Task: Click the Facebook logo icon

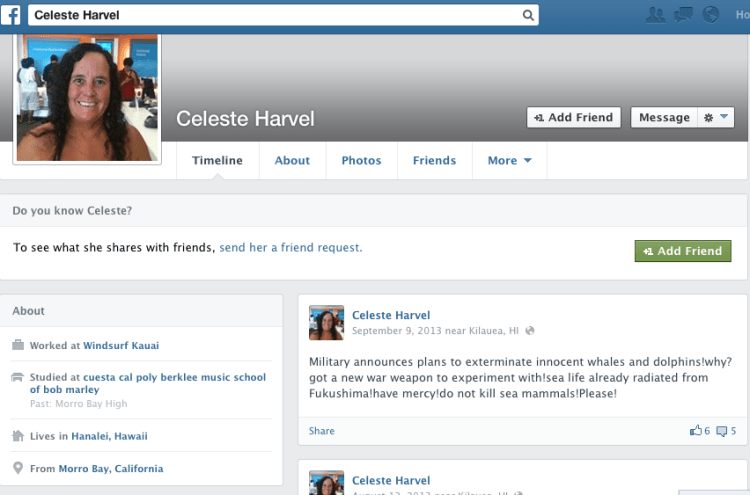Action: 11,15
